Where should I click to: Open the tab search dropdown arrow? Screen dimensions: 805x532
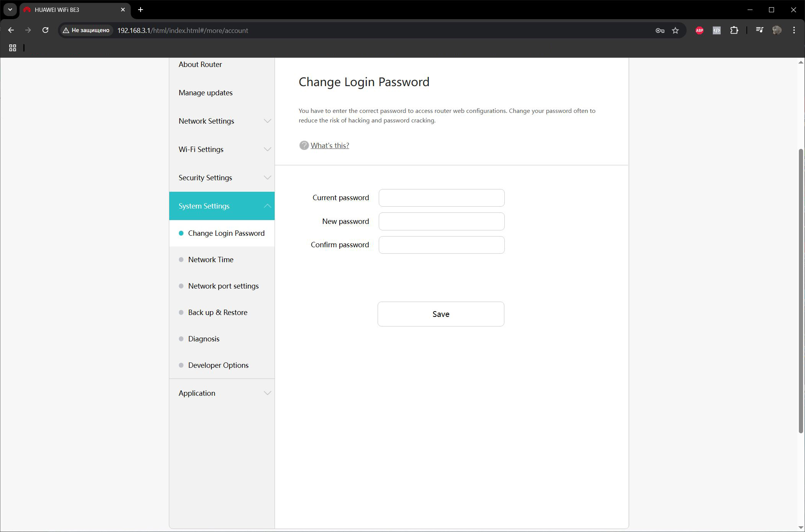(10, 10)
